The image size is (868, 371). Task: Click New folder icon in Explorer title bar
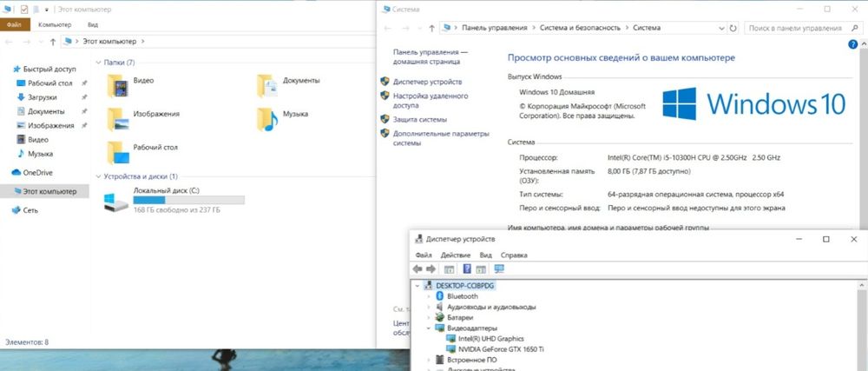coord(36,10)
